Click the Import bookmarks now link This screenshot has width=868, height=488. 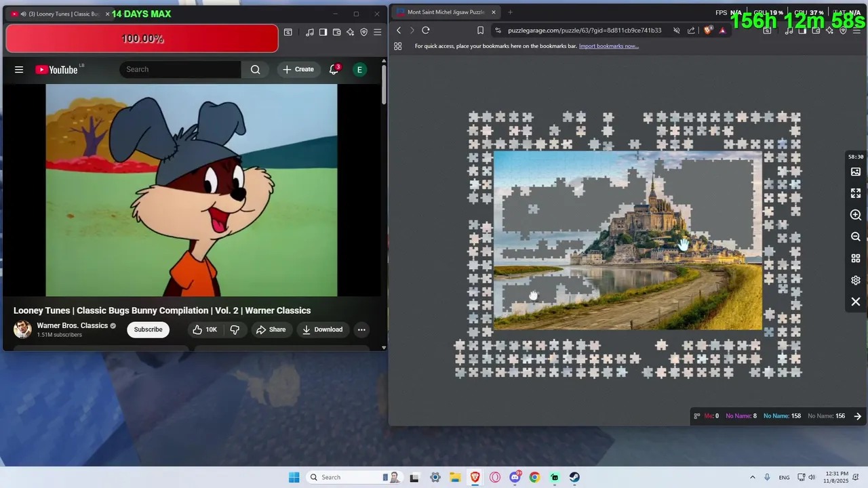coord(609,46)
